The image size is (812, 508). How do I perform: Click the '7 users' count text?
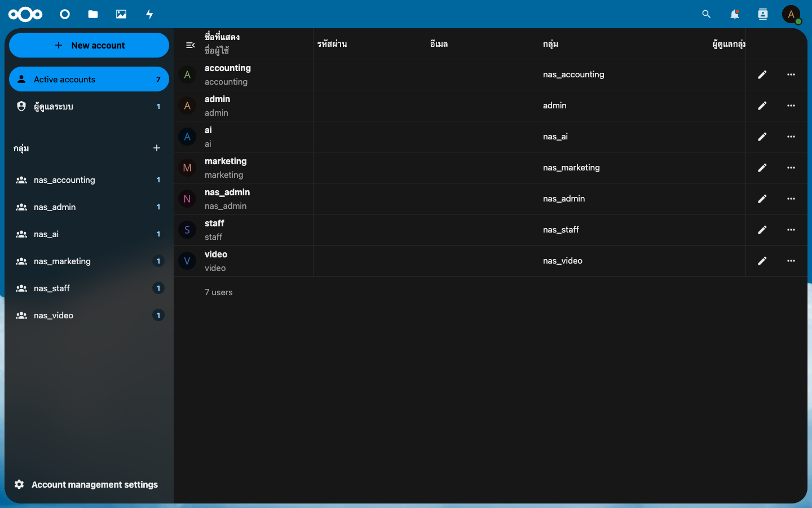coord(219,292)
